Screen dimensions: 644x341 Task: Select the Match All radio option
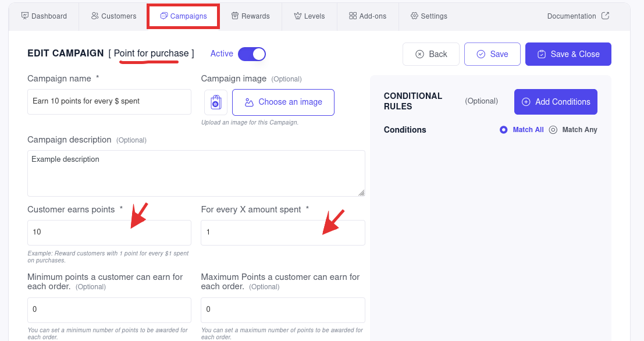(504, 130)
